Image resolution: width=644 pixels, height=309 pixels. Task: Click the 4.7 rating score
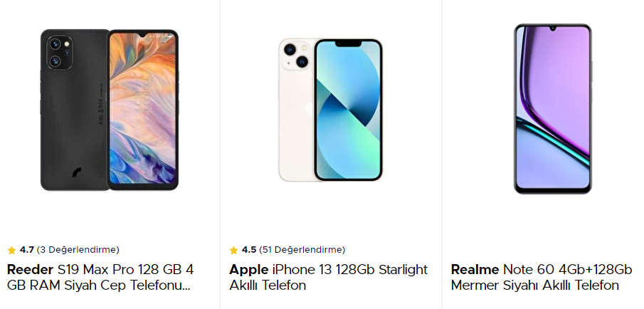coord(27,250)
